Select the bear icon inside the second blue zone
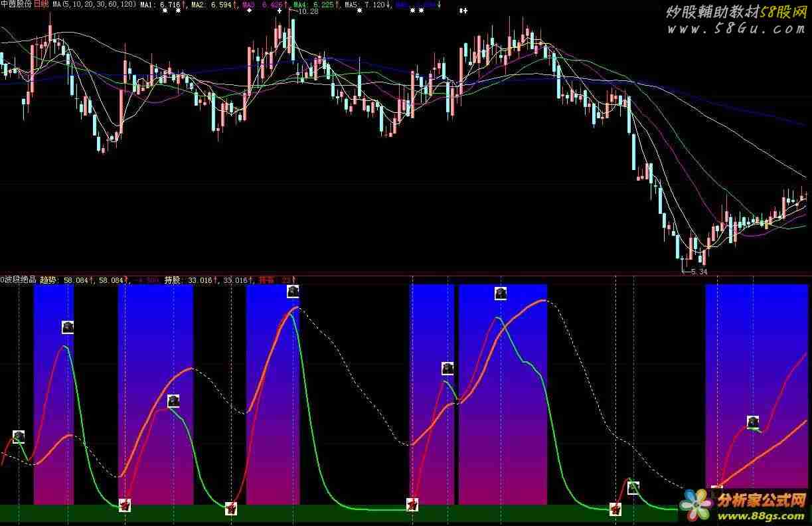The height and width of the screenshot is (526, 812). coord(173,400)
